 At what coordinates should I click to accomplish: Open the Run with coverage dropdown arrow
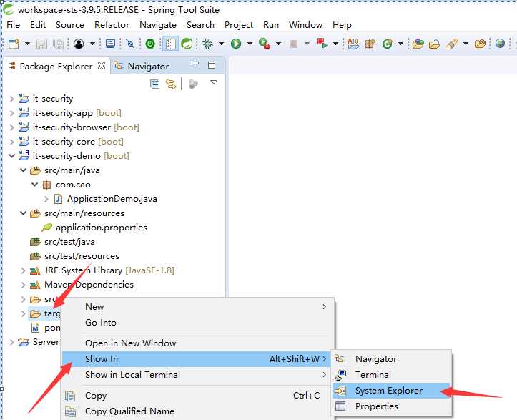(x=278, y=44)
